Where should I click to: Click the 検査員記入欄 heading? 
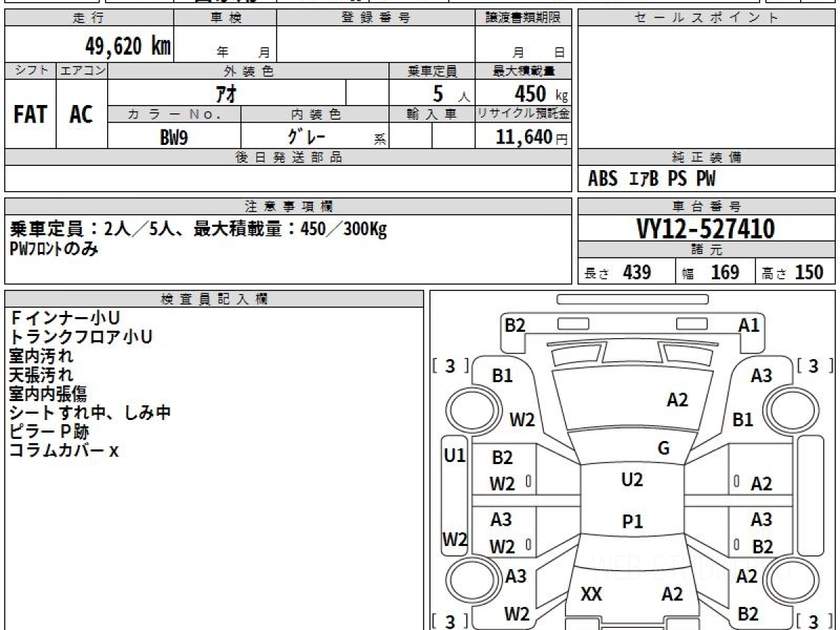coord(214,299)
